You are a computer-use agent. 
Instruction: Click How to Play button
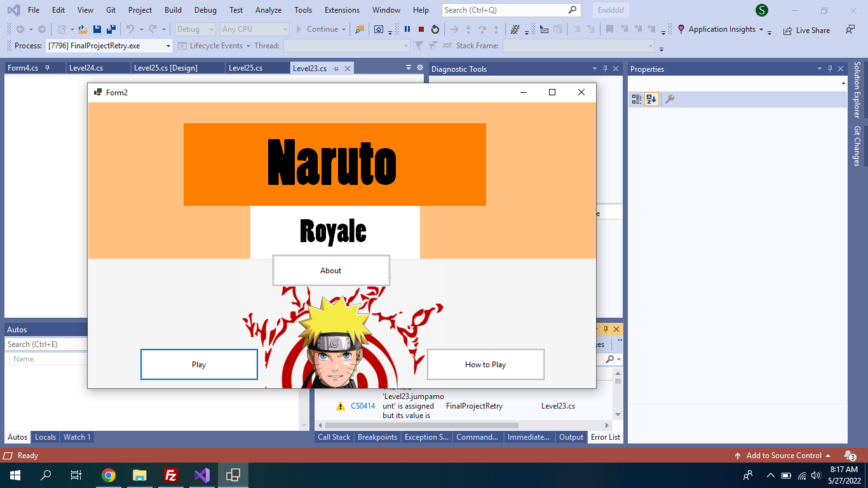tap(485, 365)
